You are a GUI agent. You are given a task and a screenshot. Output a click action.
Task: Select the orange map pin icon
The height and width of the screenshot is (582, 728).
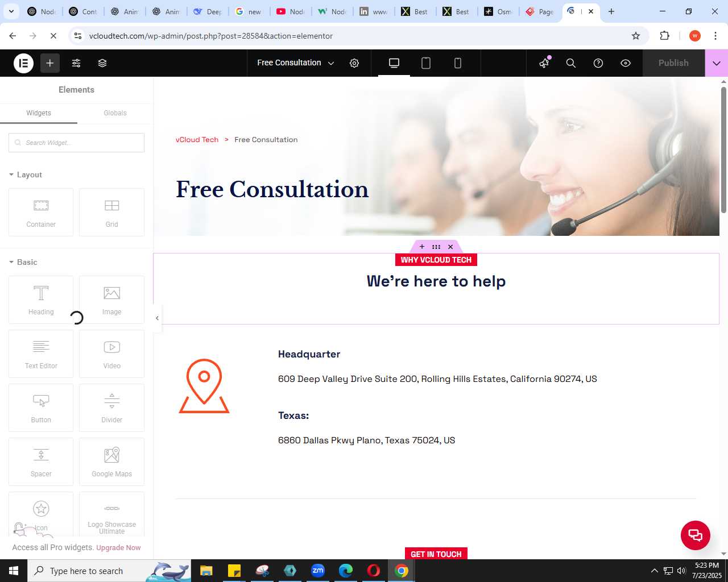click(x=204, y=386)
